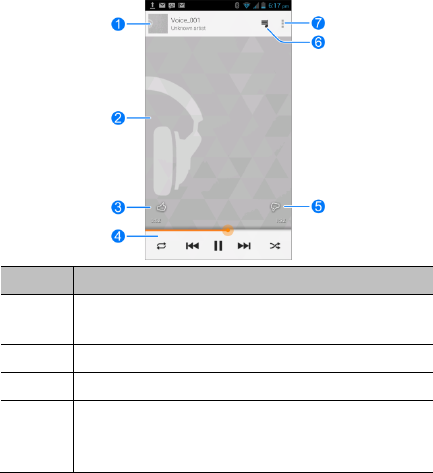This screenshot has width=433, height=473.
Task: Skip to the next track
Action: tap(244, 246)
